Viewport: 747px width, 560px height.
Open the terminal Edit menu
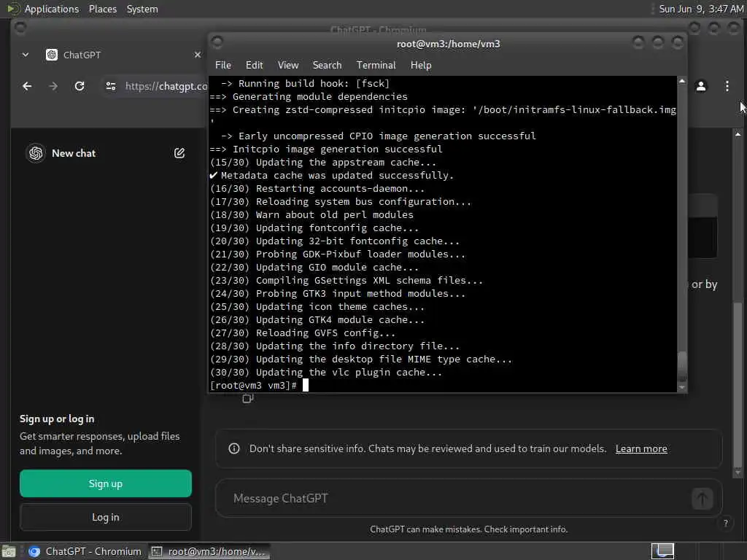[254, 65]
